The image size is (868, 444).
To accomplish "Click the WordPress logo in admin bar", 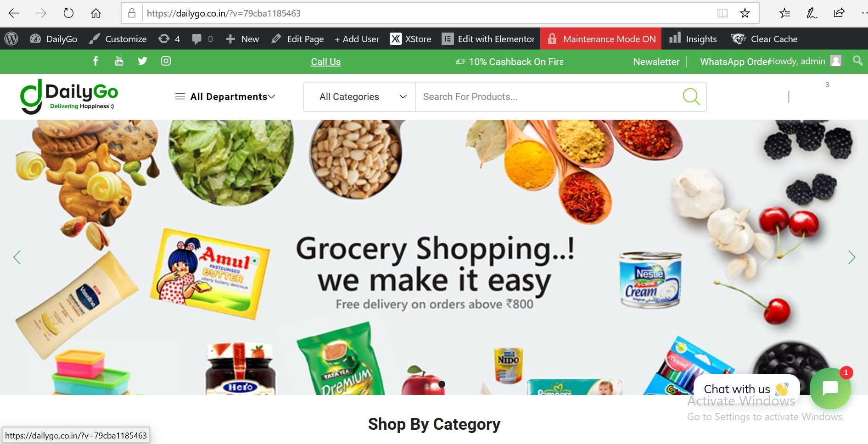I will tap(11, 39).
